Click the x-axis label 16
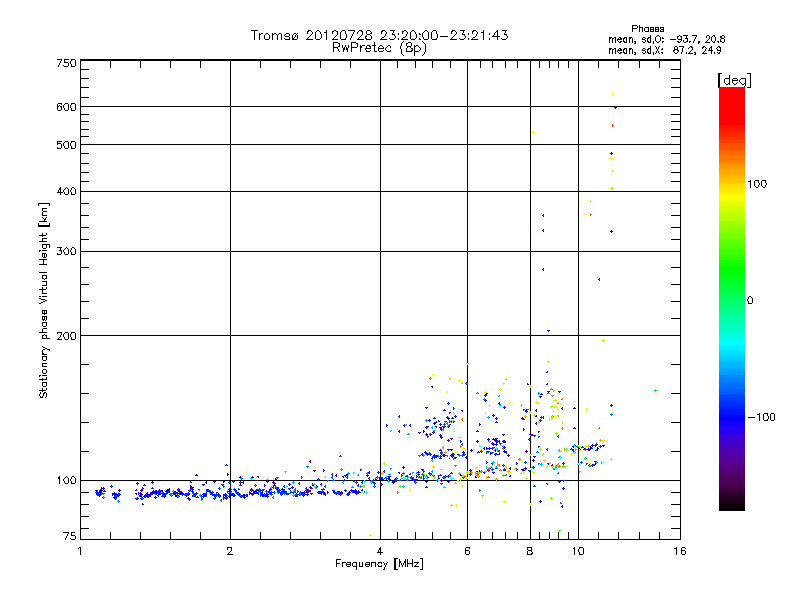The image size is (800, 600). 680,551
